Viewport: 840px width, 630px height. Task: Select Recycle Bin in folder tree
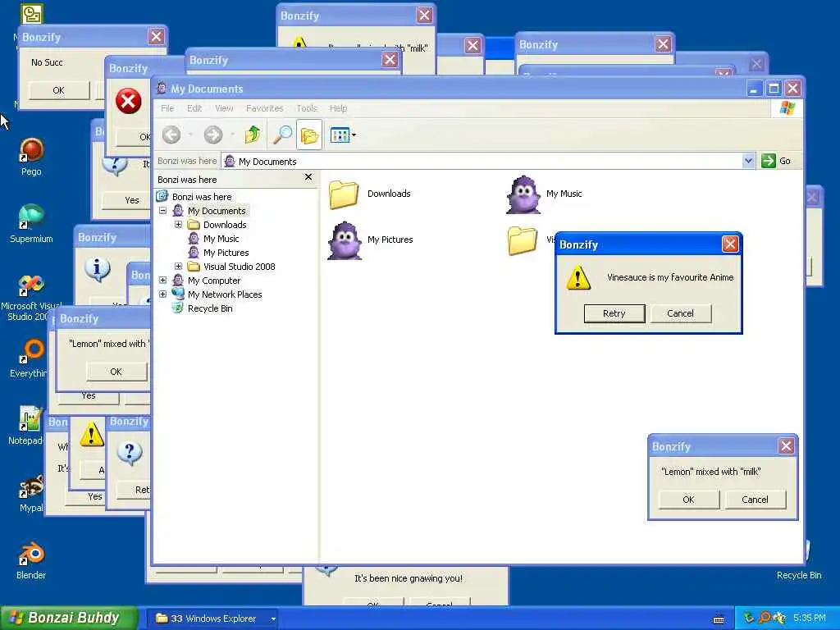(209, 308)
